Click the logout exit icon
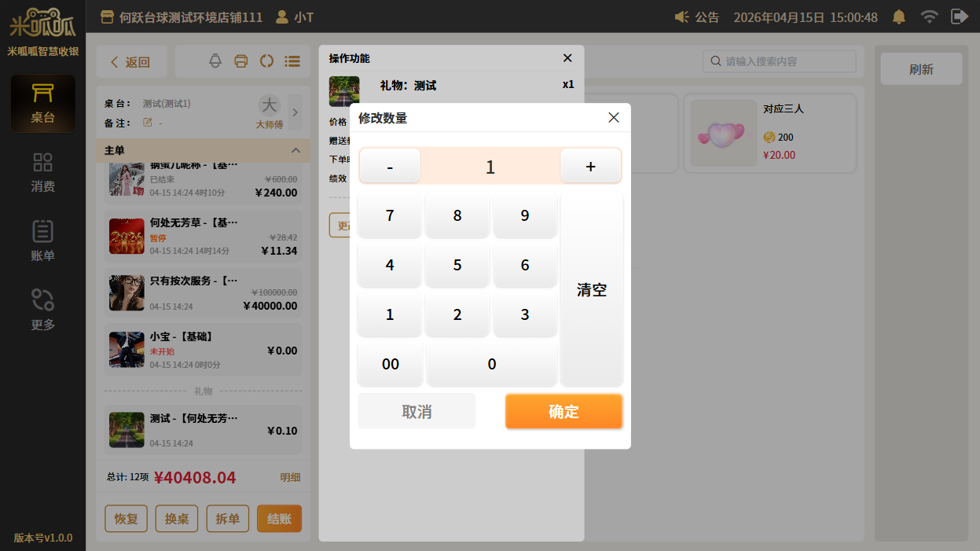 click(959, 17)
